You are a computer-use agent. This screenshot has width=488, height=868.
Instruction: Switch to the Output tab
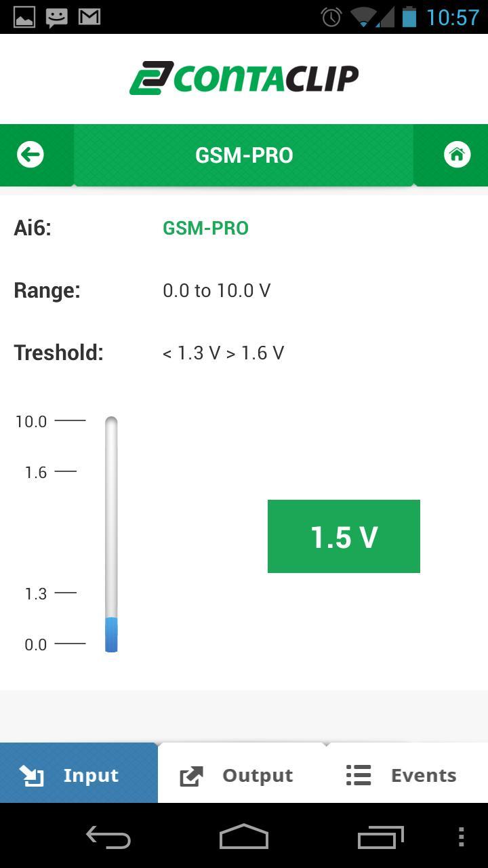click(x=237, y=774)
